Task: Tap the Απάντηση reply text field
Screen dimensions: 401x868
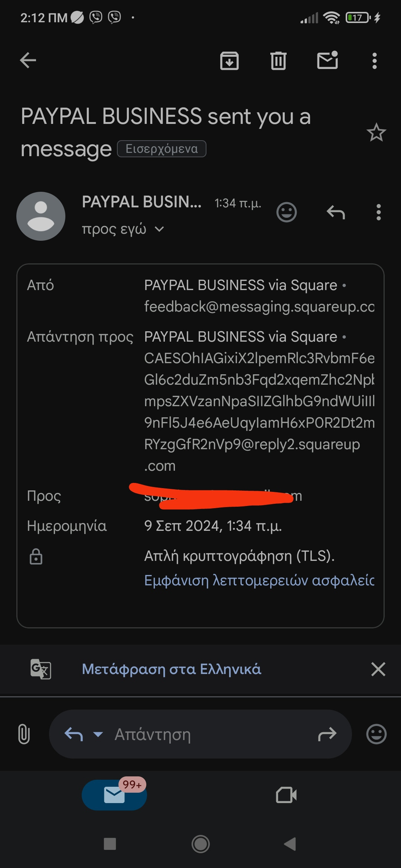Action: point(200,734)
